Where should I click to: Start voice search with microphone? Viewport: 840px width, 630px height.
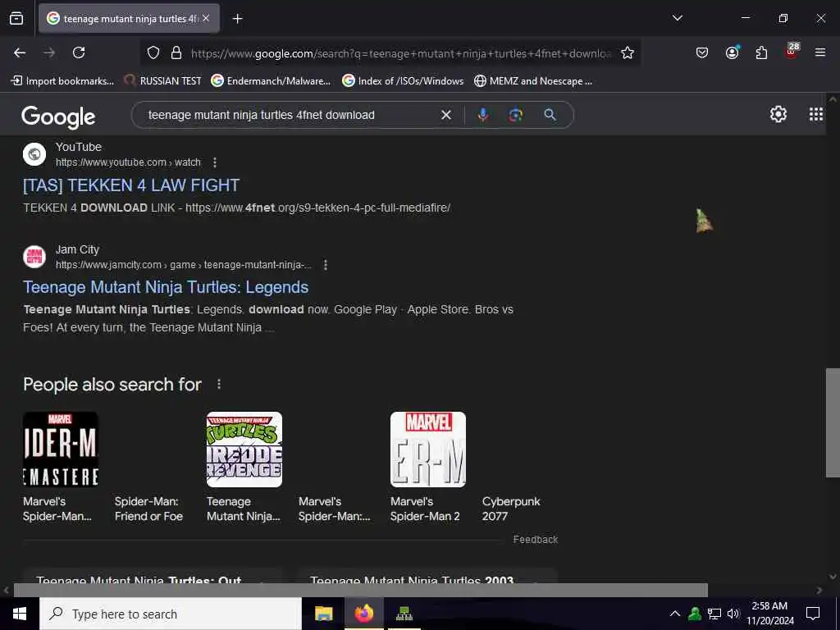(482, 115)
